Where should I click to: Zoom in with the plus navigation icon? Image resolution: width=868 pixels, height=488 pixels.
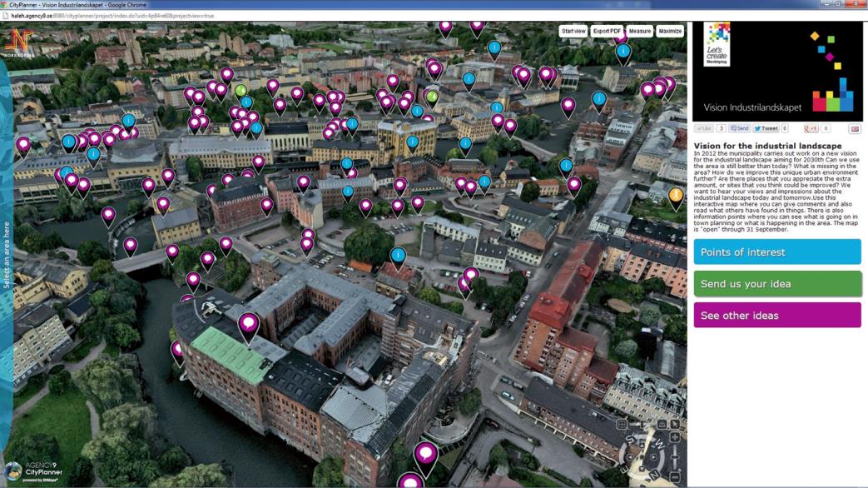pyautogui.click(x=675, y=437)
